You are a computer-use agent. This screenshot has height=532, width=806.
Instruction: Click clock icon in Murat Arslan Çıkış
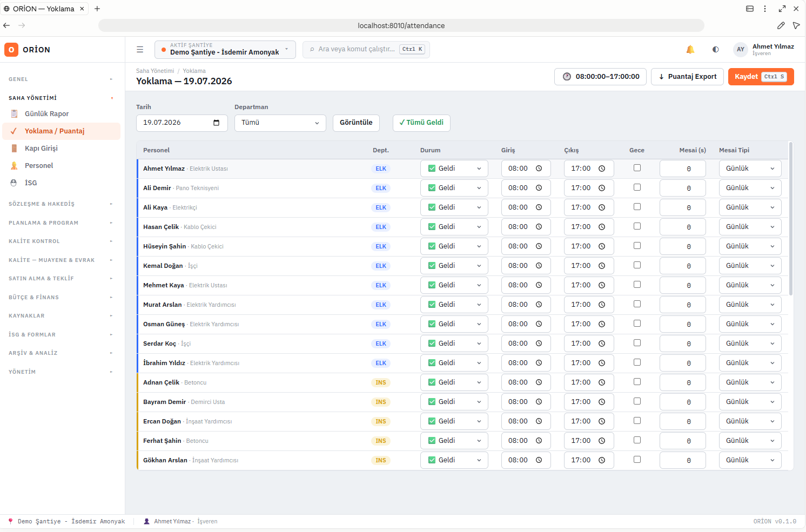(x=602, y=305)
